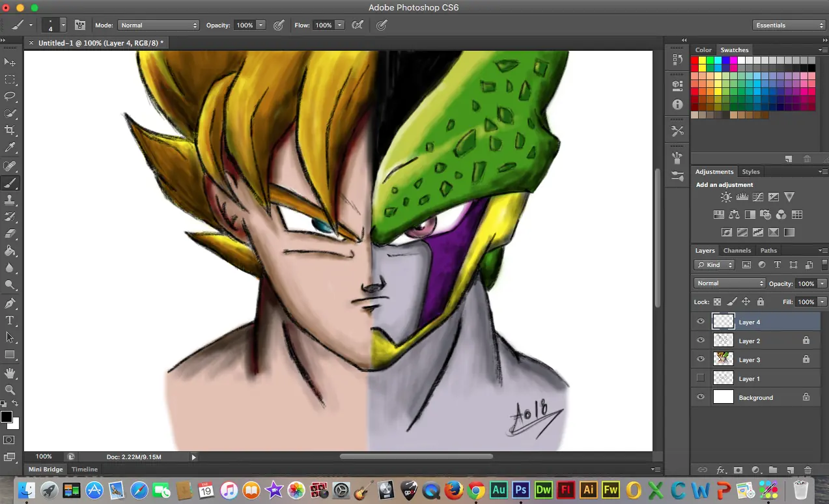Toggle lock position
829x504 pixels.
pos(746,301)
